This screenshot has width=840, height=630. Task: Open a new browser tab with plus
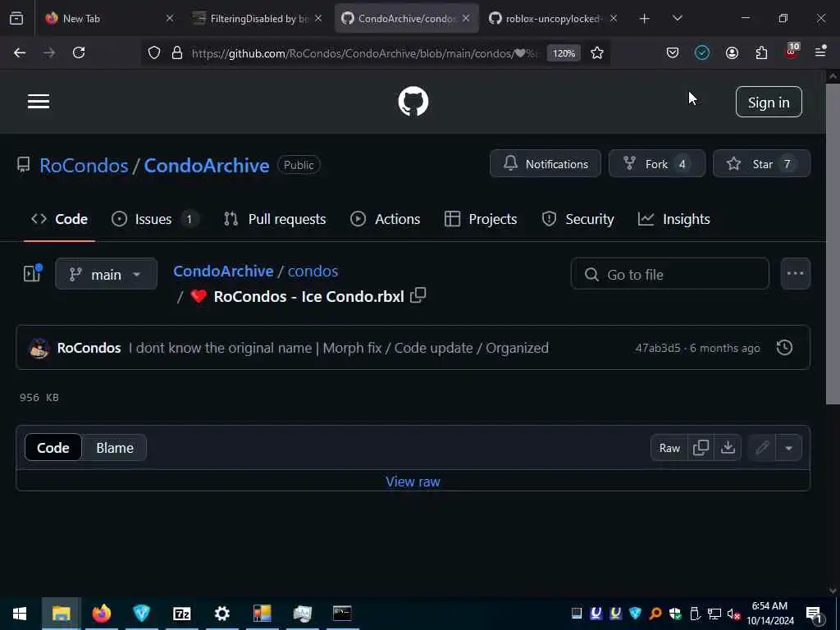pos(645,18)
